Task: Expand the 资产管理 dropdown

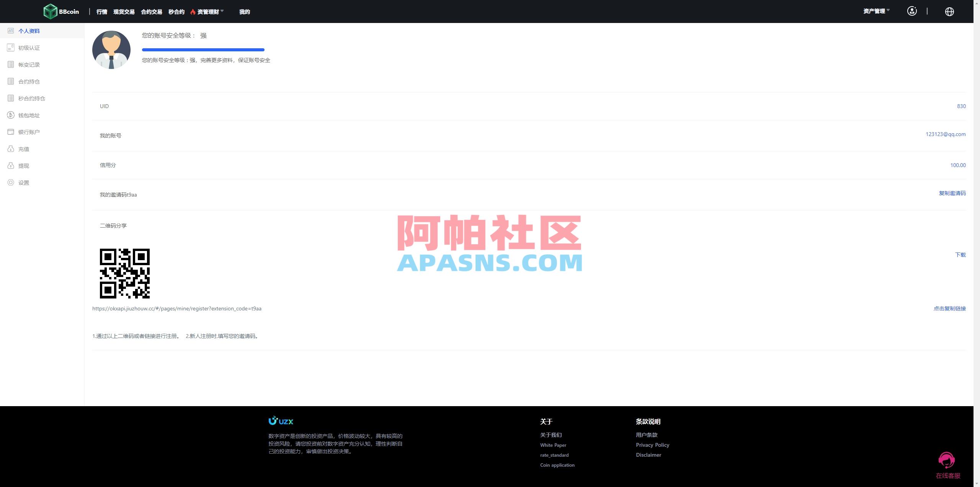Action: pyautogui.click(x=876, y=11)
